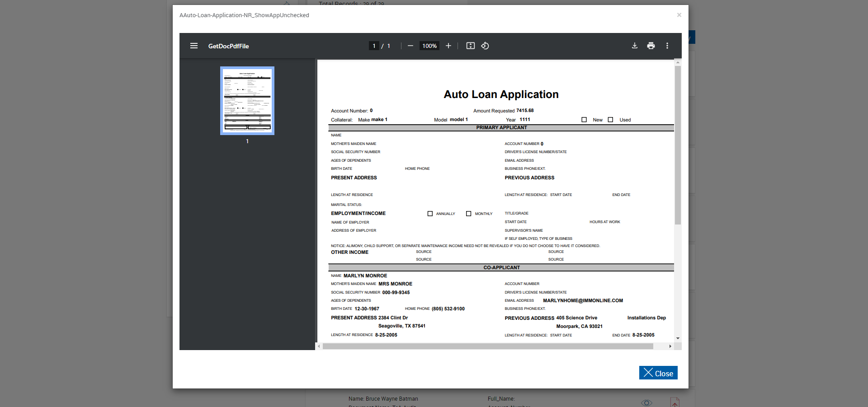Download the PDF file
The height and width of the screenshot is (407, 868).
[x=634, y=46]
